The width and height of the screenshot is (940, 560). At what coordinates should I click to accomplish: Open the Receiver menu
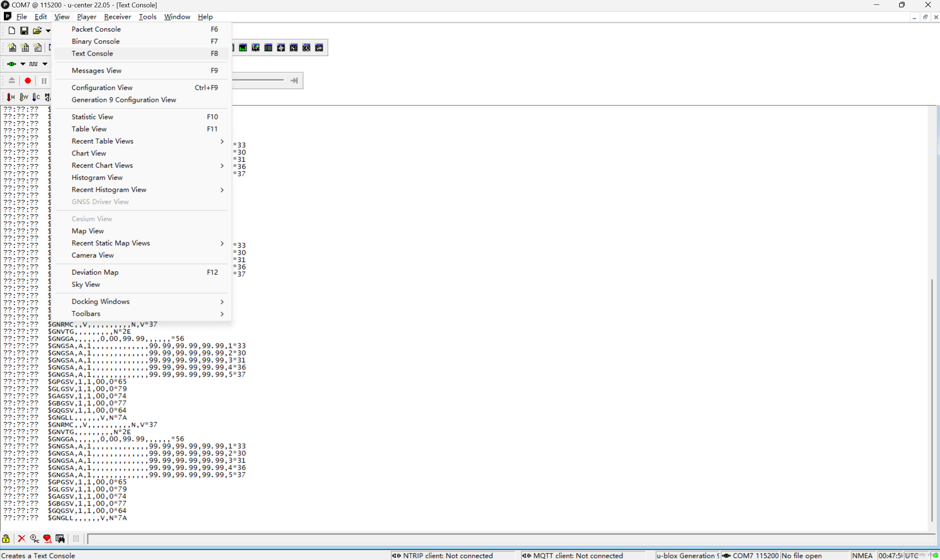117,17
